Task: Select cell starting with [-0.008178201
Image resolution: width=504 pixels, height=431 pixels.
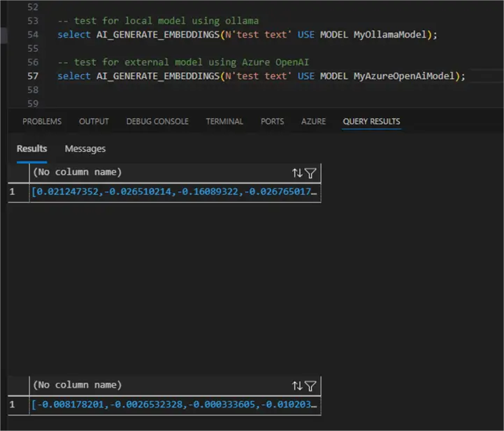Action: [x=175, y=404]
